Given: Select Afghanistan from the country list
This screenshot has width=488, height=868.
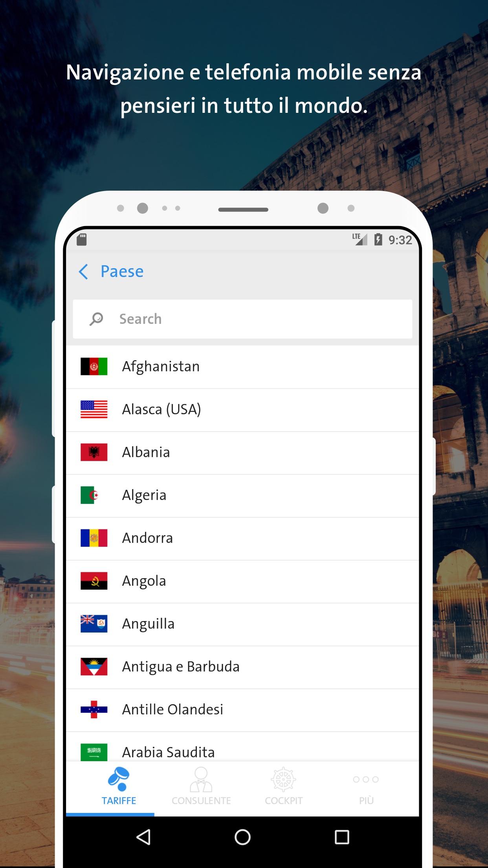Looking at the screenshot, I should tap(242, 367).
